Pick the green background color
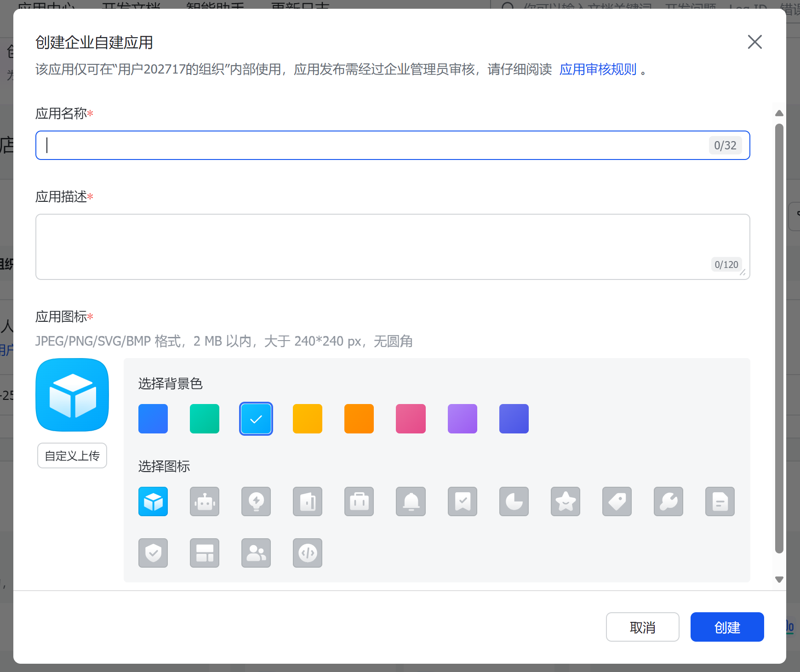 [205, 419]
